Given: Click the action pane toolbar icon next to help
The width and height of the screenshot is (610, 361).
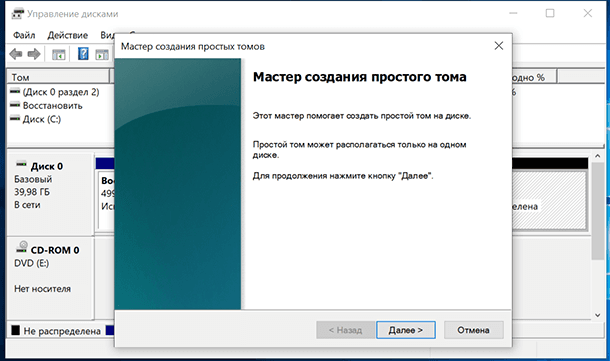Looking at the screenshot, I should coord(102,54).
